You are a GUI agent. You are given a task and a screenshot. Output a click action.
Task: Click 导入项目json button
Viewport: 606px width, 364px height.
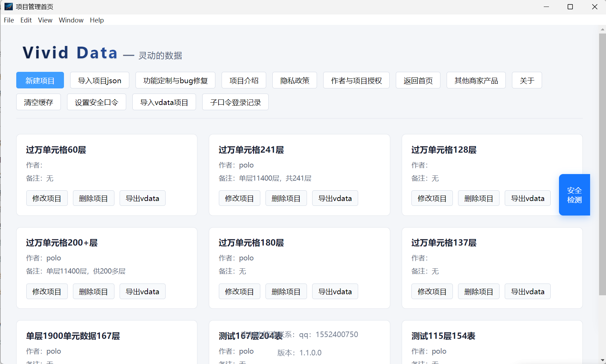coord(100,80)
